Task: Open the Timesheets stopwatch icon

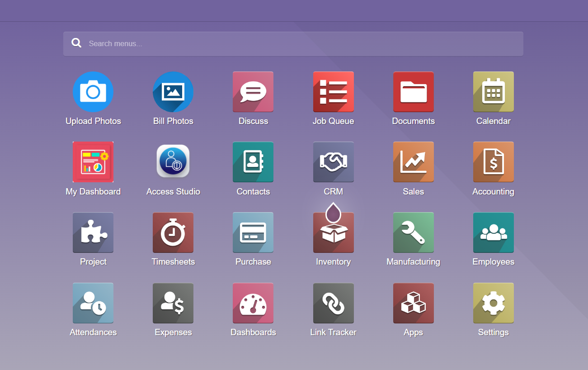Action: (173, 232)
